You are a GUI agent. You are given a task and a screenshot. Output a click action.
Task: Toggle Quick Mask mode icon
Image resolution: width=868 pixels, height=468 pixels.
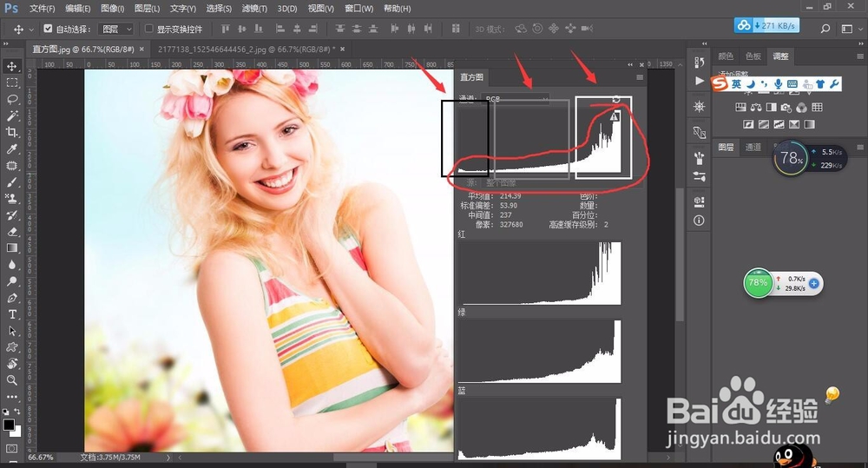(x=11, y=448)
